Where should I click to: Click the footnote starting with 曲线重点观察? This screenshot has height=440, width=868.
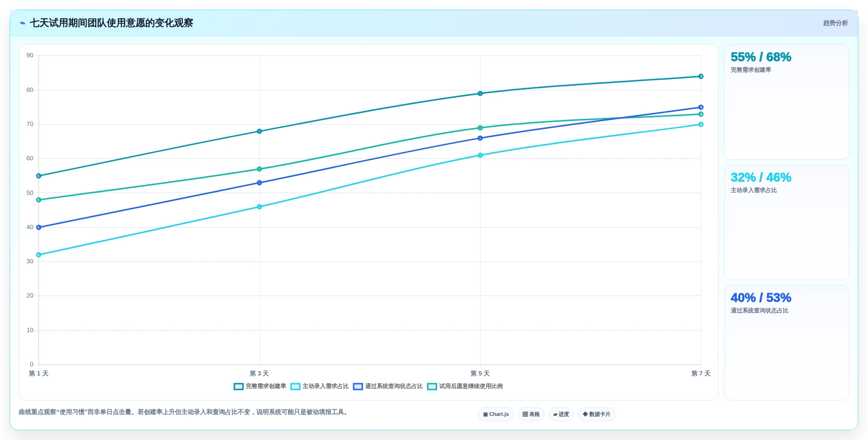click(183, 412)
